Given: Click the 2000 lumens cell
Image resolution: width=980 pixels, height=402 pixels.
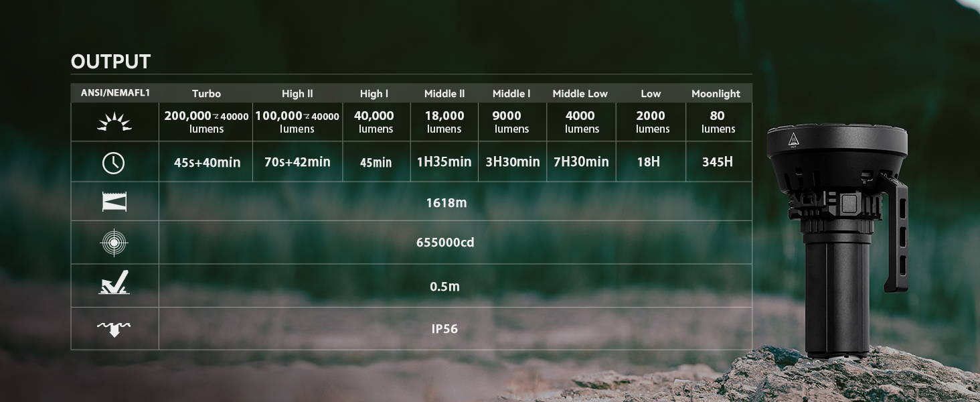Looking at the screenshot, I should tap(651, 122).
